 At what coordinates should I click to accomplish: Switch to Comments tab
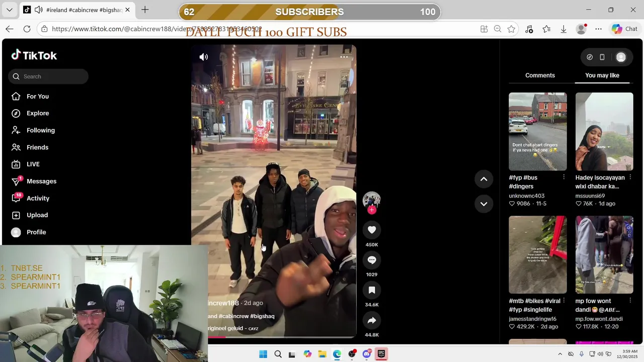[540, 75]
